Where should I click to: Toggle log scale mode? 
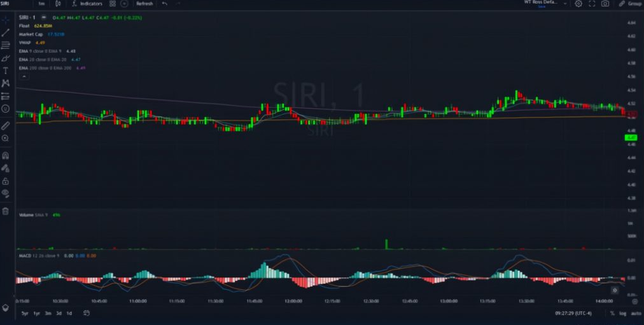(x=622, y=314)
